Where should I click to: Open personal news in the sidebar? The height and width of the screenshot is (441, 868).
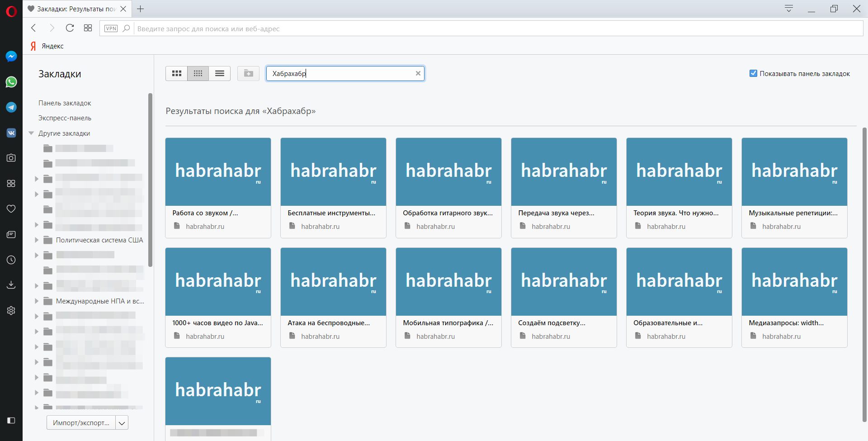11,234
